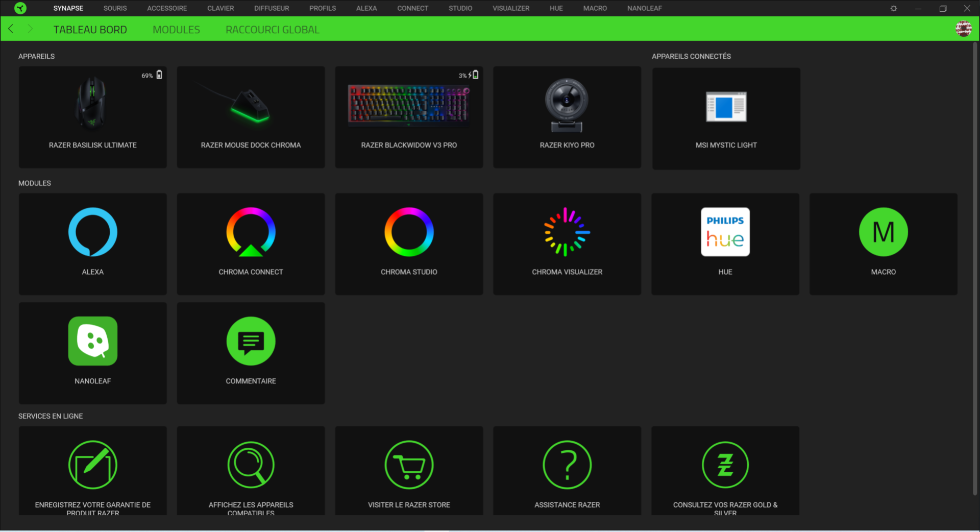Click the Razer logo in title bar
Viewport: 980px width, 532px height.
[20, 8]
